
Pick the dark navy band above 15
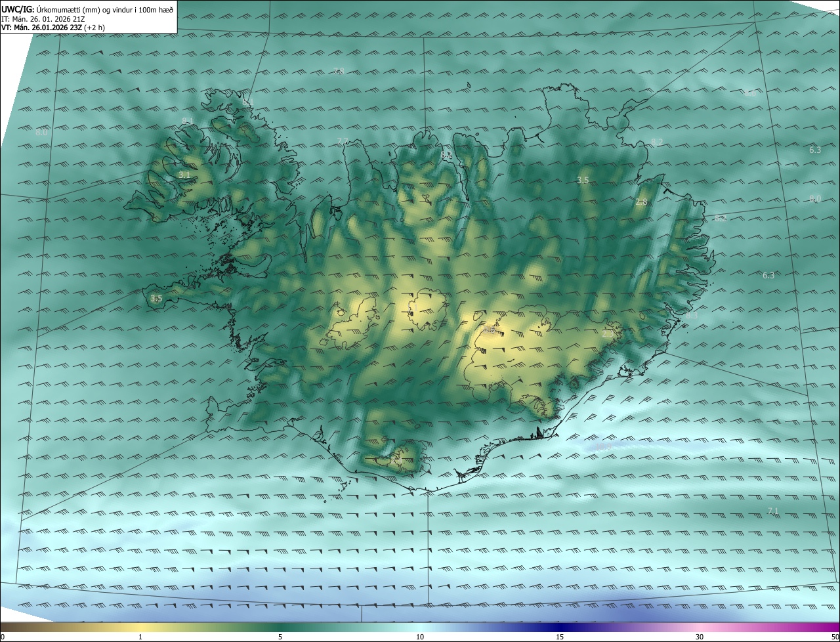pyautogui.click(x=560, y=626)
